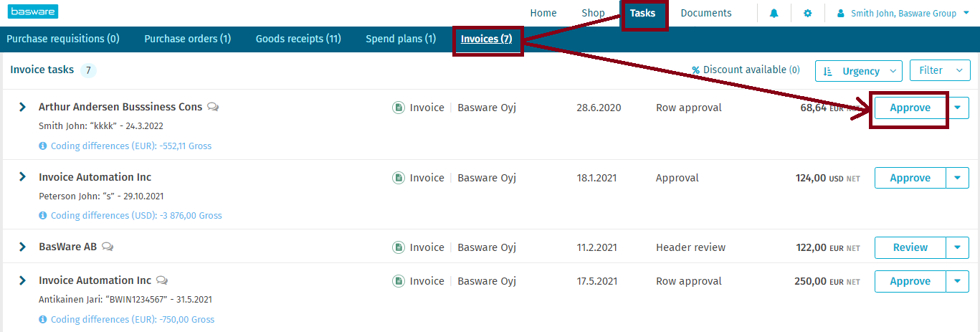Open dropdown arrow beside 68,64 EUR Approve button

click(x=958, y=108)
